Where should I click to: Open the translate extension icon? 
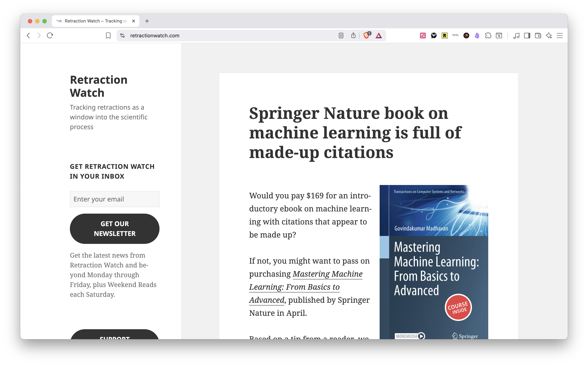point(423,36)
